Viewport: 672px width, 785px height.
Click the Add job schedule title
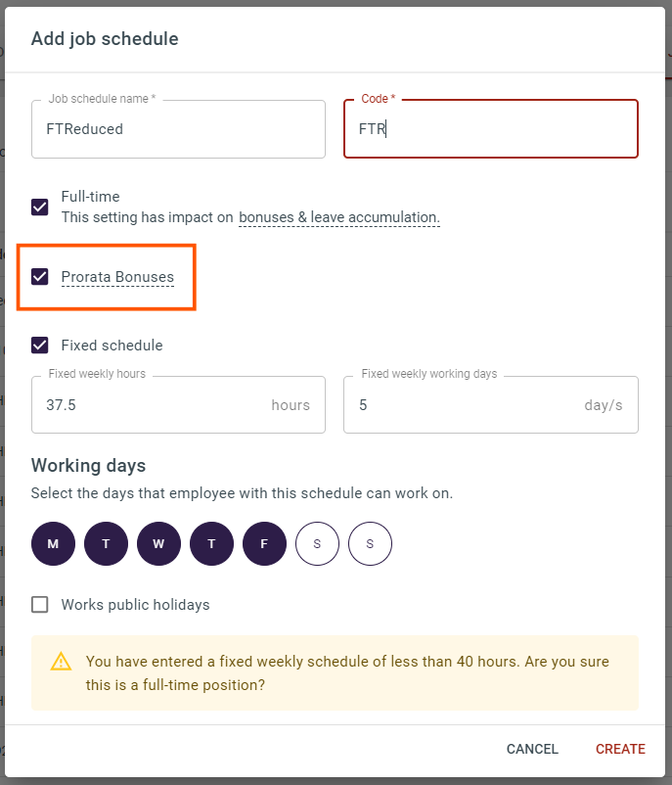click(x=105, y=39)
